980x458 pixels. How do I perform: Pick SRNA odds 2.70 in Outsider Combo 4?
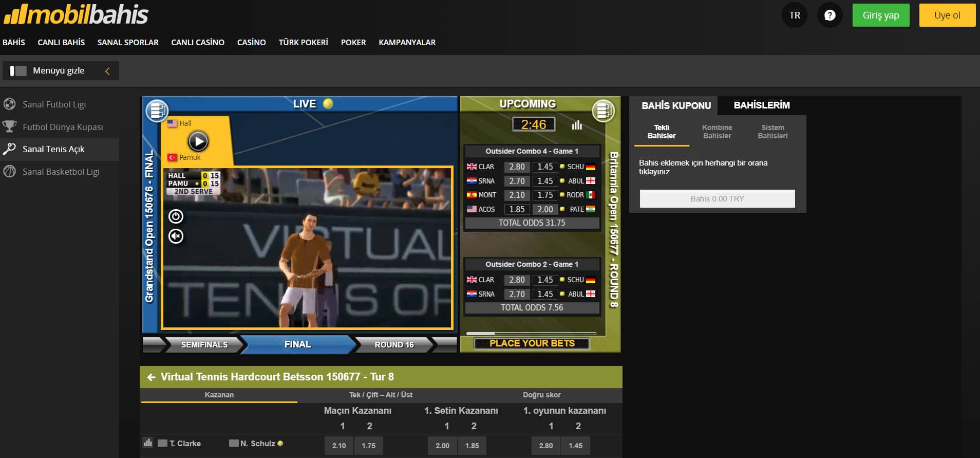[x=517, y=181]
